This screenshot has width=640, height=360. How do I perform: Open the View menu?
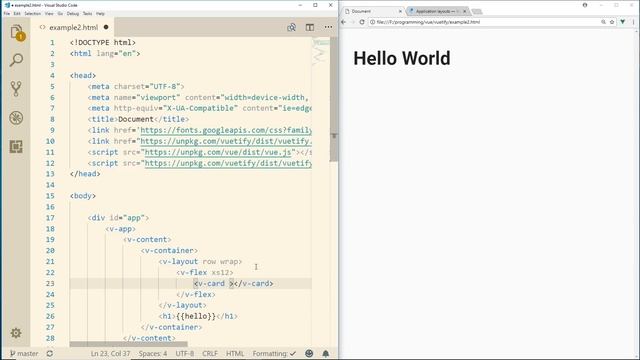click(x=49, y=13)
